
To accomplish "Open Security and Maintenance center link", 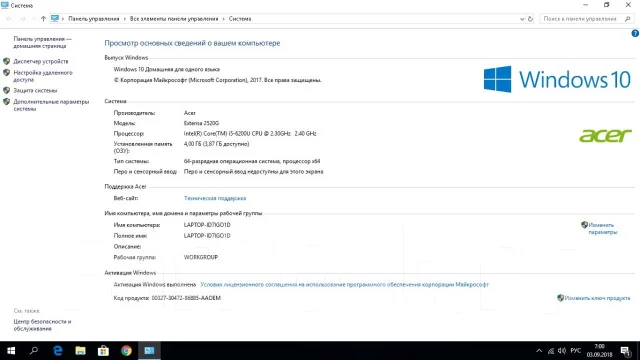I will [x=42, y=325].
